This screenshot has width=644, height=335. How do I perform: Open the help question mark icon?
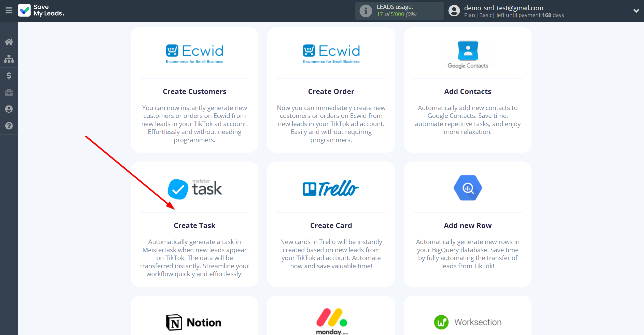pos(9,126)
